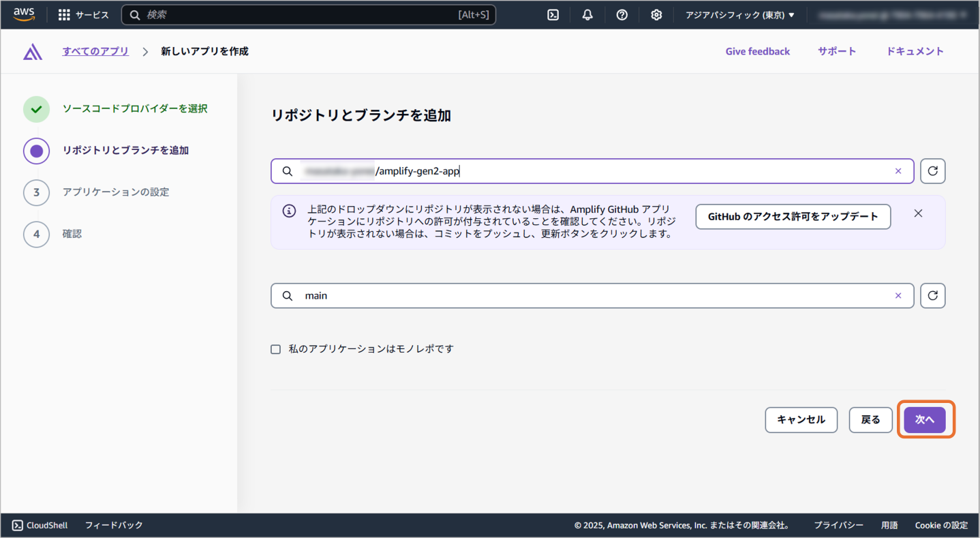Expand the アジアパシフィック (東京) region dropdown
Image resolution: width=980 pixels, height=538 pixels.
click(x=740, y=15)
